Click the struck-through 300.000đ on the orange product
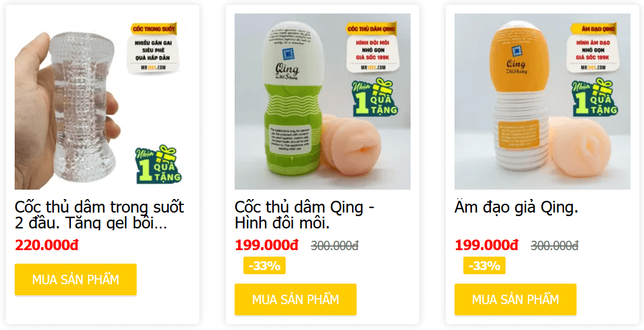Image resolution: width=644 pixels, height=330 pixels. [x=554, y=246]
